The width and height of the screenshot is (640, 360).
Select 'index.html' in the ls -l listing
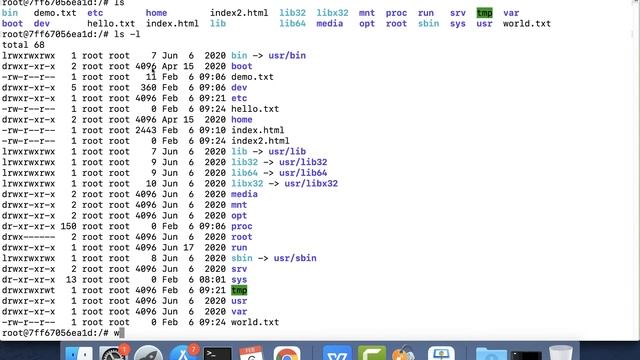[x=258, y=130]
